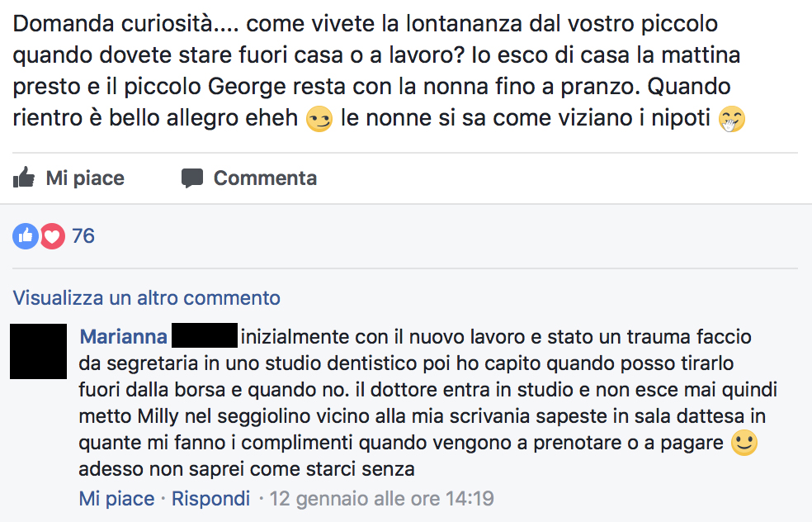
Task: Click the Commenta button label
Action: [265, 178]
